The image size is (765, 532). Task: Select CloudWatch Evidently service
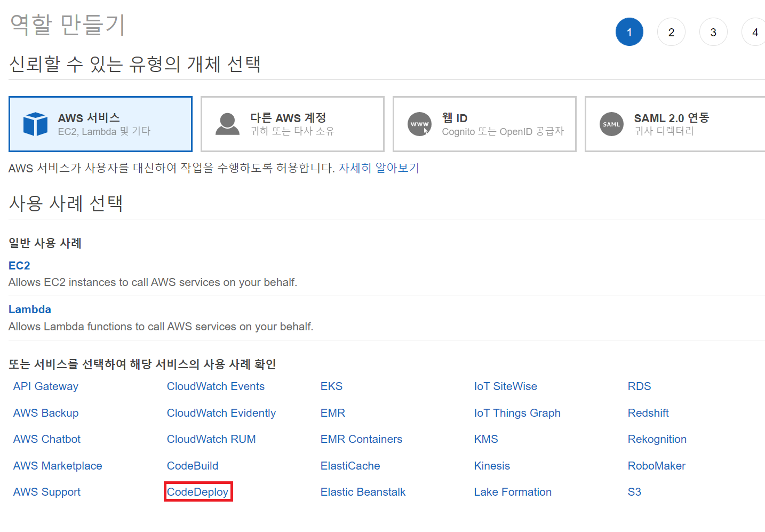(x=221, y=413)
